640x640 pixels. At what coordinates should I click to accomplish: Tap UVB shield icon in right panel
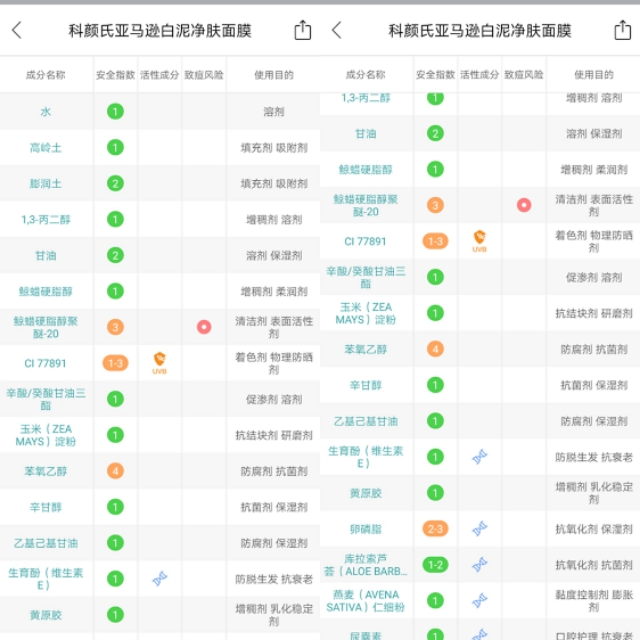pos(480,241)
